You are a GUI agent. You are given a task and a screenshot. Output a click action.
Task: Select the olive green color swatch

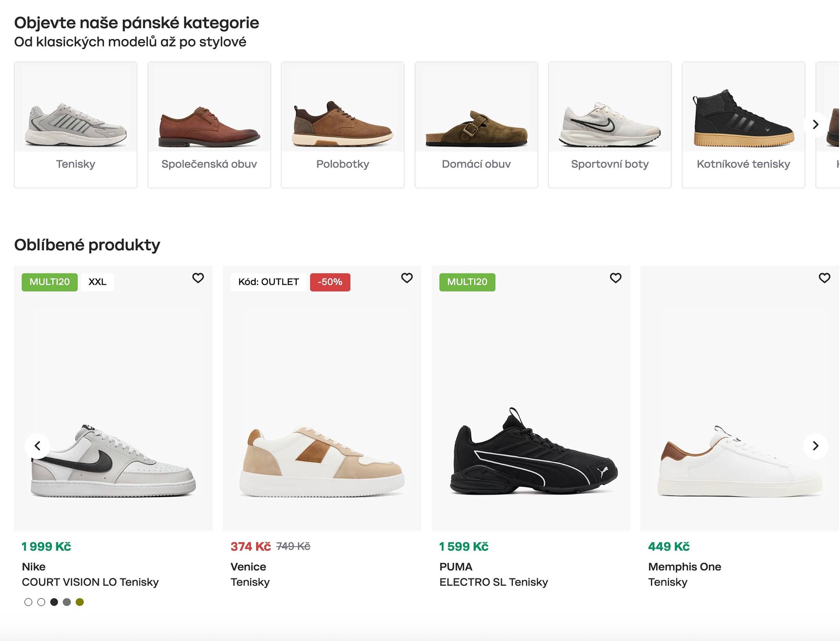pos(80,602)
